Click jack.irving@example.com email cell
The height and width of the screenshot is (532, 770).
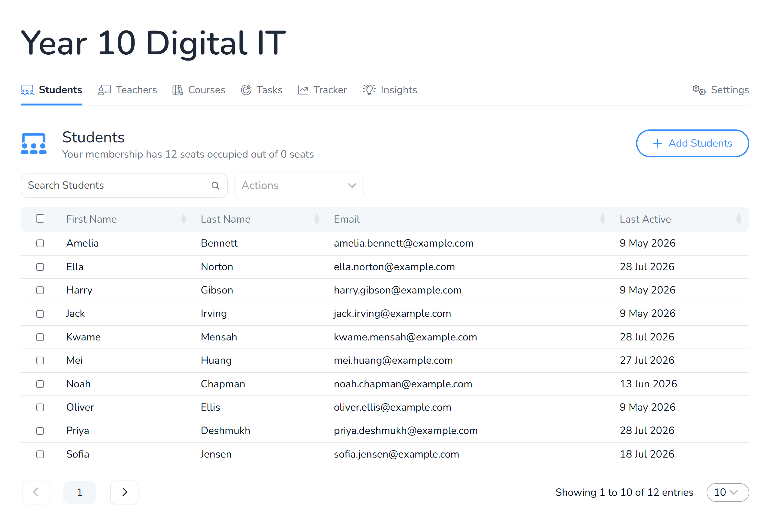pos(392,314)
